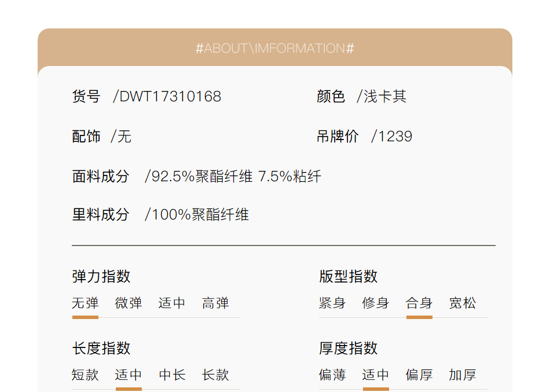Select 适中 under 弹力指数

pos(172,303)
